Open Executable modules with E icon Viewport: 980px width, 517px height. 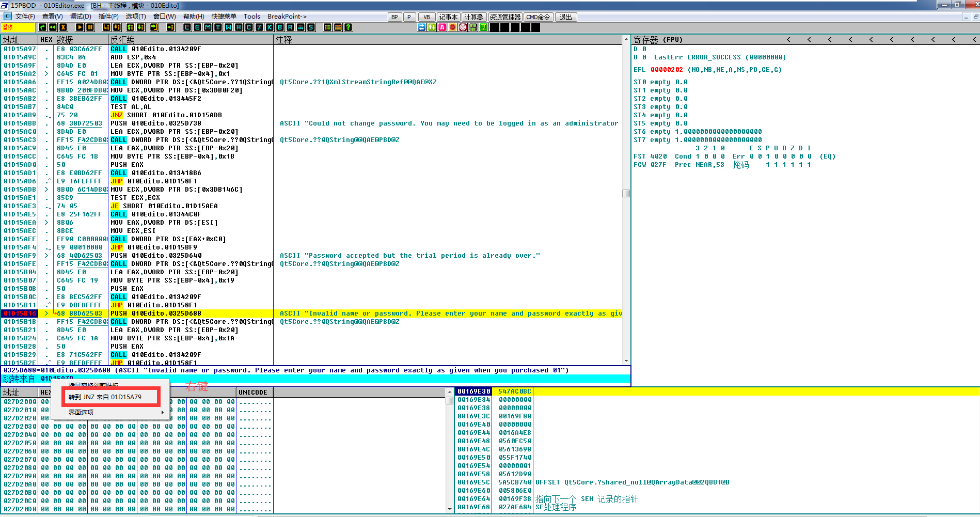click(197, 27)
